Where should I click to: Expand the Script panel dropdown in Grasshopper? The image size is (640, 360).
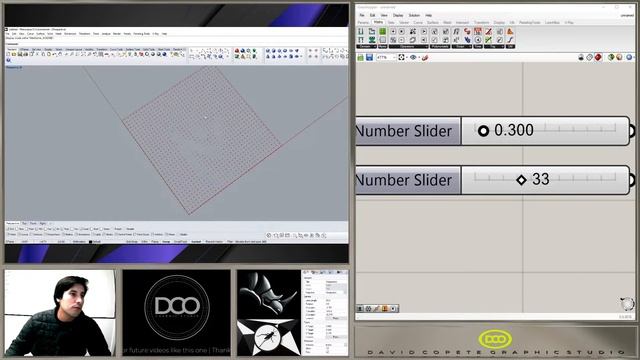(462, 47)
